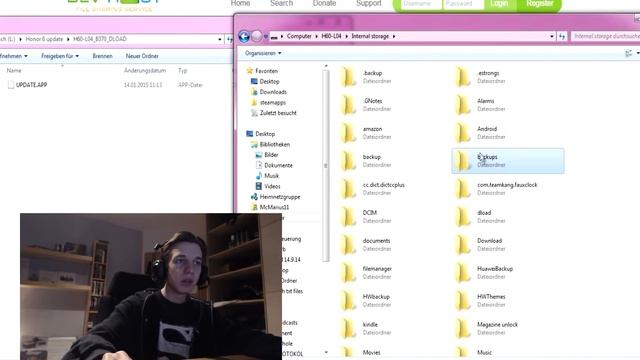Open the change view options button

[629, 53]
